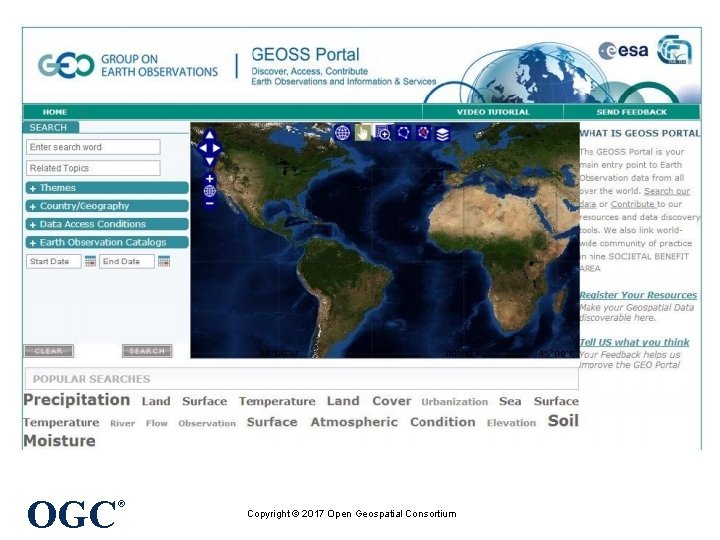Click the CNR logo next to ESA

(x=674, y=50)
